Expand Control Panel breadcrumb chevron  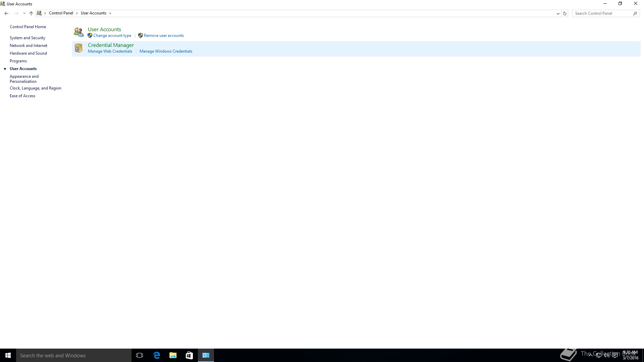coord(77,13)
